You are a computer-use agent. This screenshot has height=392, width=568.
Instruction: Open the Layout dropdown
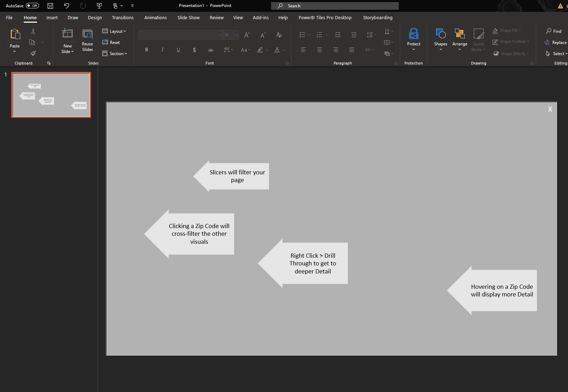[x=114, y=31]
